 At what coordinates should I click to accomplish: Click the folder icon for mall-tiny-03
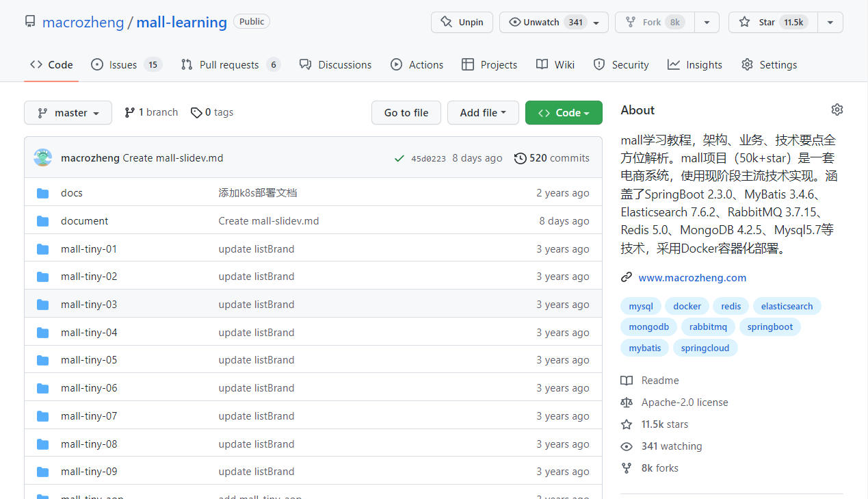(43, 305)
